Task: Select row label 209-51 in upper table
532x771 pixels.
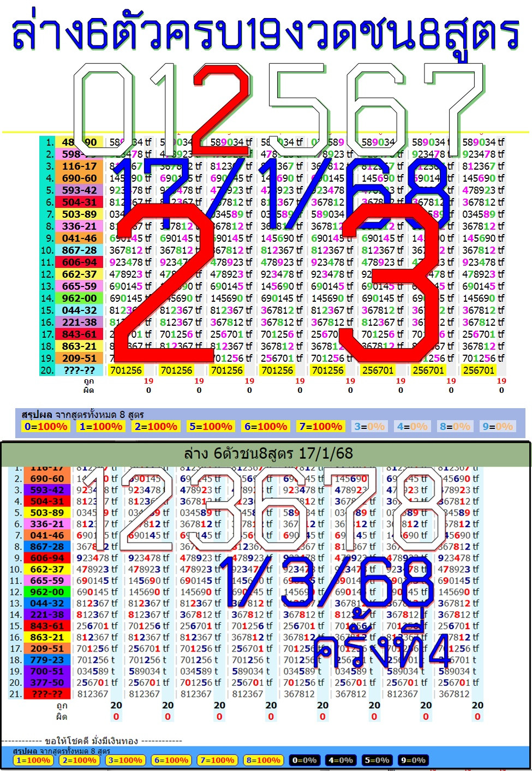Action: click(x=79, y=358)
